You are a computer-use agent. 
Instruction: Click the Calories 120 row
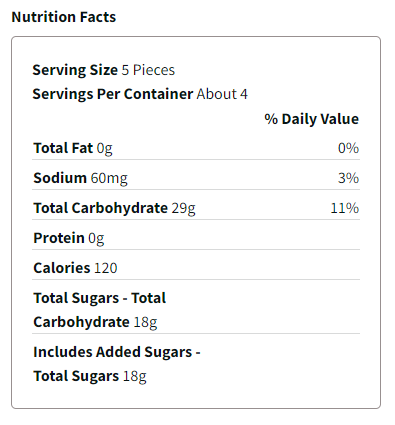(x=196, y=268)
